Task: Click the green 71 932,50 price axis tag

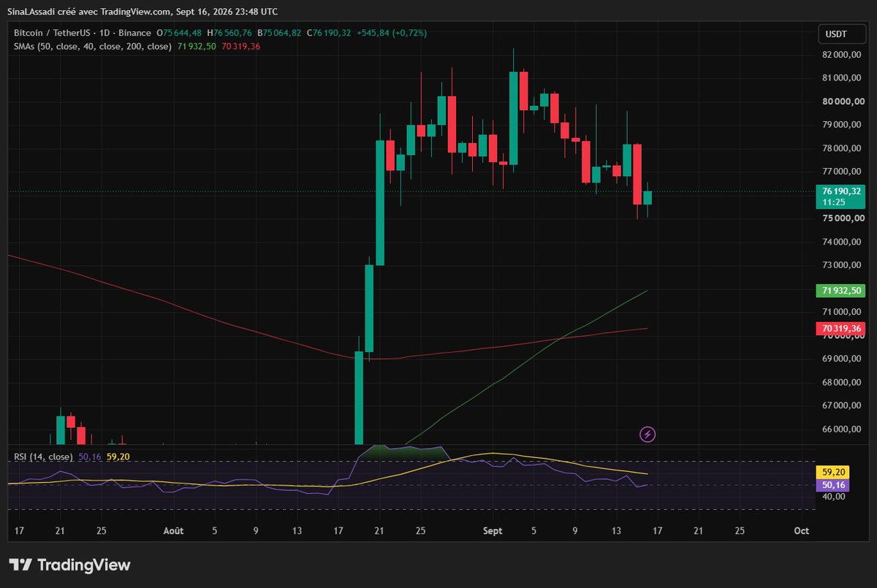Action: [840, 291]
